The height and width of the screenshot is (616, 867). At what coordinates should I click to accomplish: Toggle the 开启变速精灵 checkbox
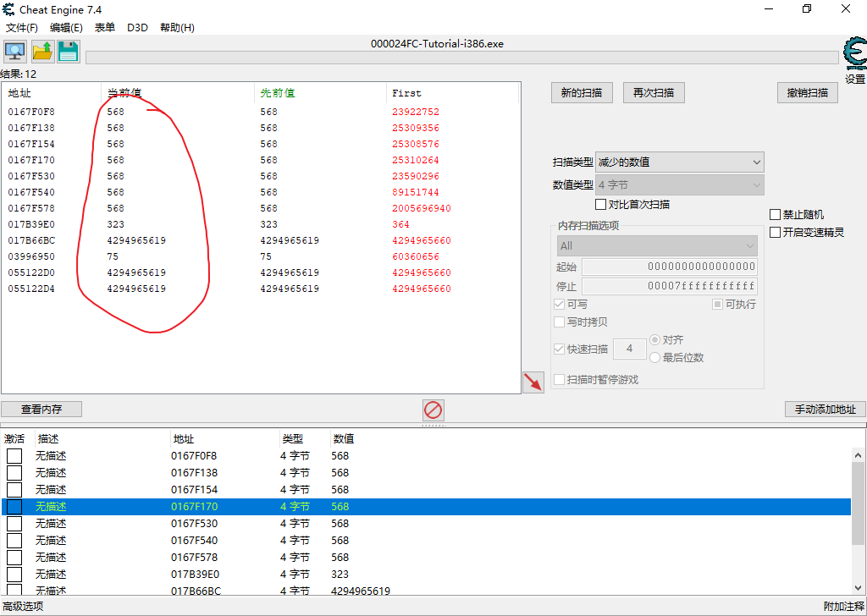pyautogui.click(x=776, y=232)
